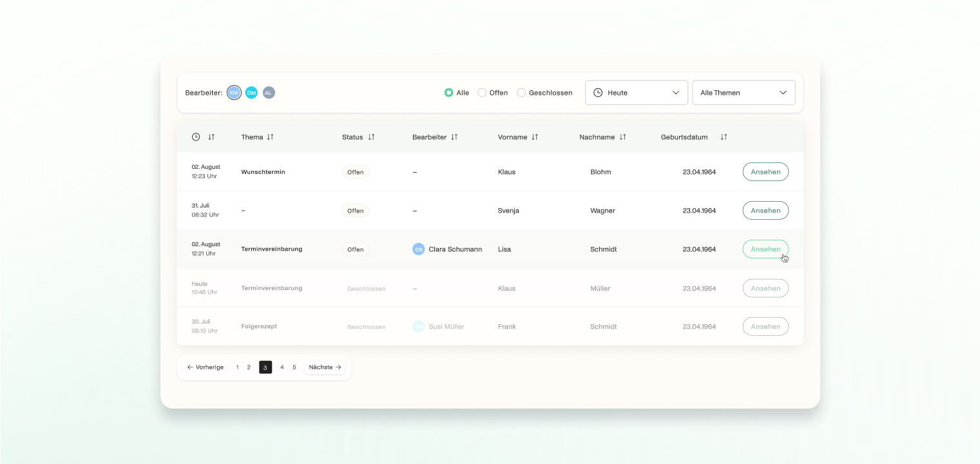Expand the chevron next to Alle Themen
Screen dimensions: 980x464
click(x=783, y=92)
